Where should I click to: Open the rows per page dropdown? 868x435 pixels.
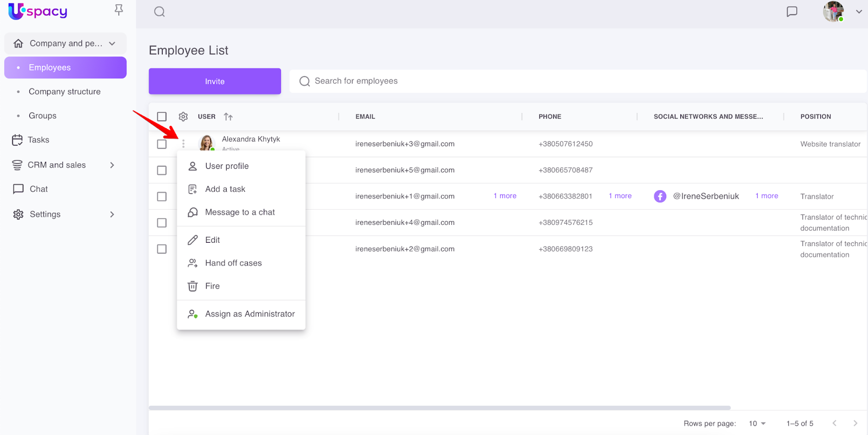tap(757, 424)
